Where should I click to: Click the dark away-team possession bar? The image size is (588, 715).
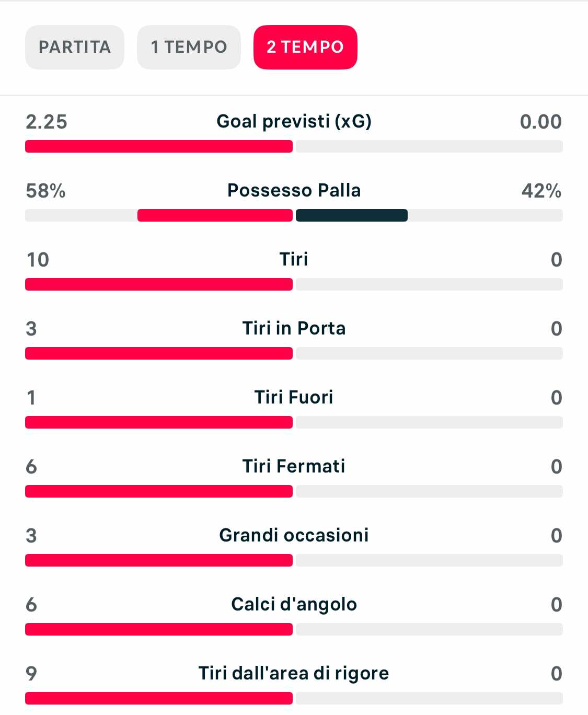[351, 215]
